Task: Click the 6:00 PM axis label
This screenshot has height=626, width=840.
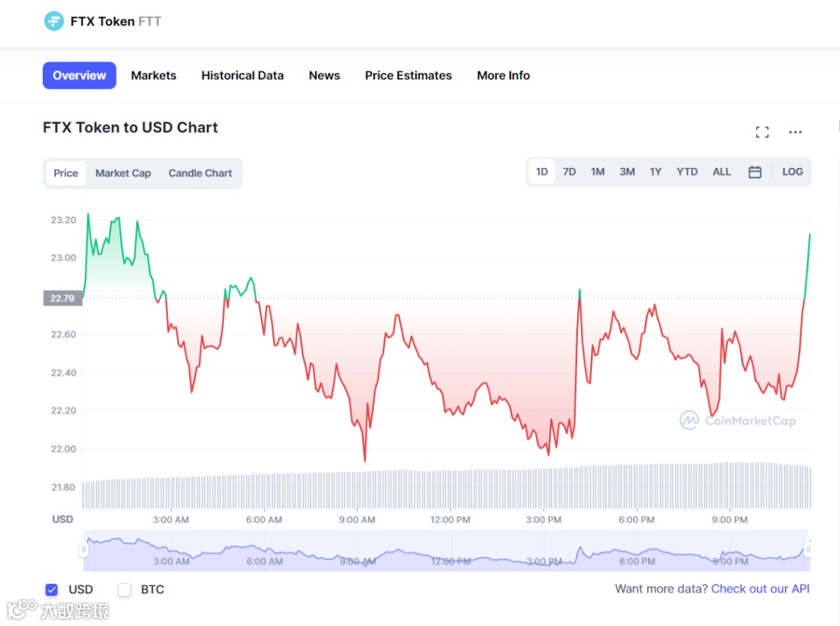Action: (636, 520)
